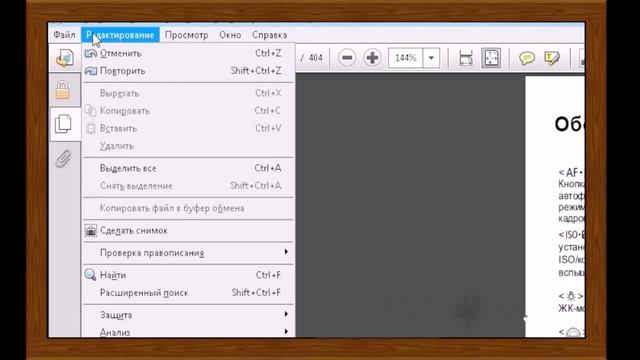Click the redo arrow icon beside Повторить
Viewport: 640px width, 360px height.
coord(91,71)
